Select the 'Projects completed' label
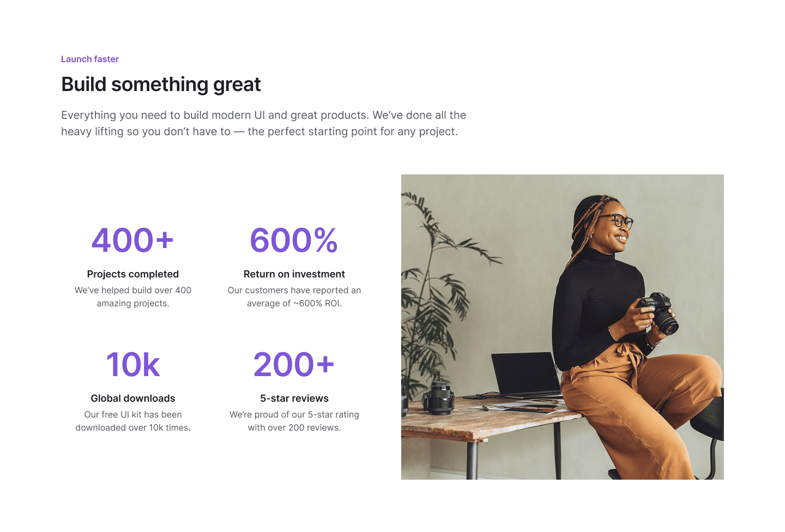 click(133, 274)
